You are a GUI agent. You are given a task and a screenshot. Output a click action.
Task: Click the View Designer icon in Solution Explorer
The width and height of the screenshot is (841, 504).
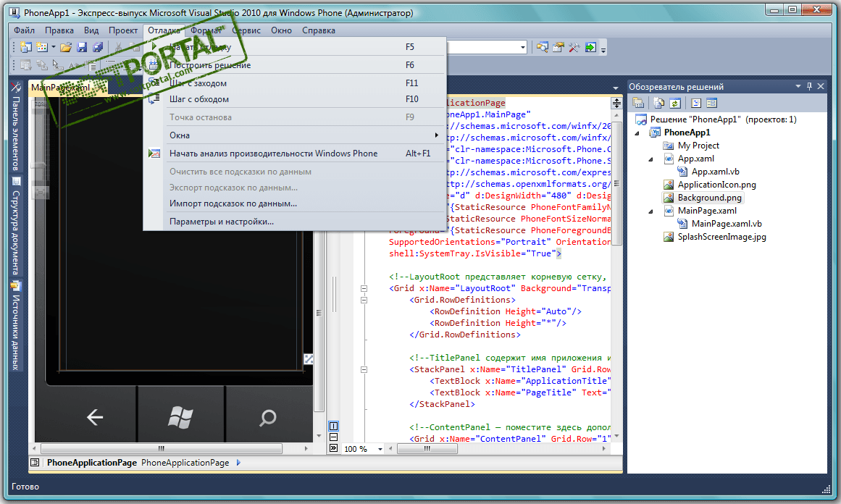[712, 103]
